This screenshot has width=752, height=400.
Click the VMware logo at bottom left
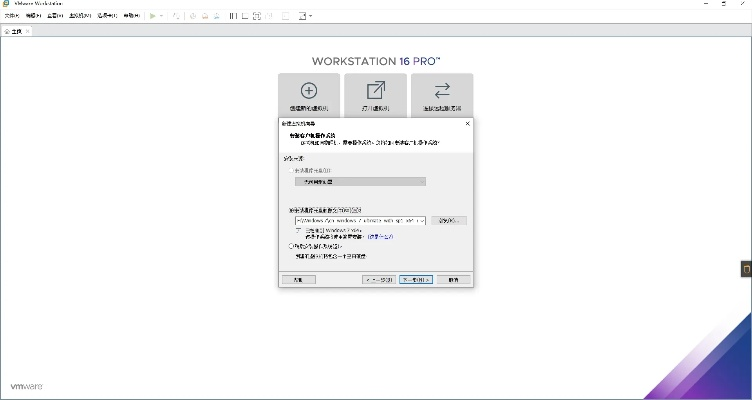[x=24, y=387]
